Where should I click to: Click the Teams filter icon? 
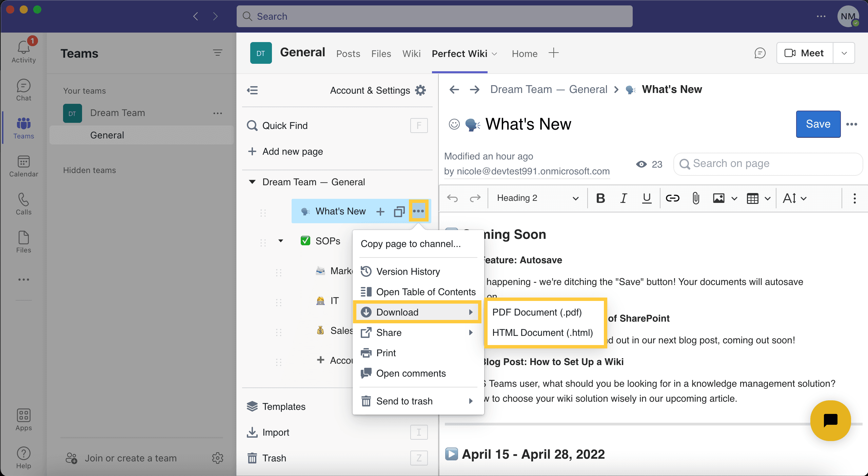tap(218, 53)
